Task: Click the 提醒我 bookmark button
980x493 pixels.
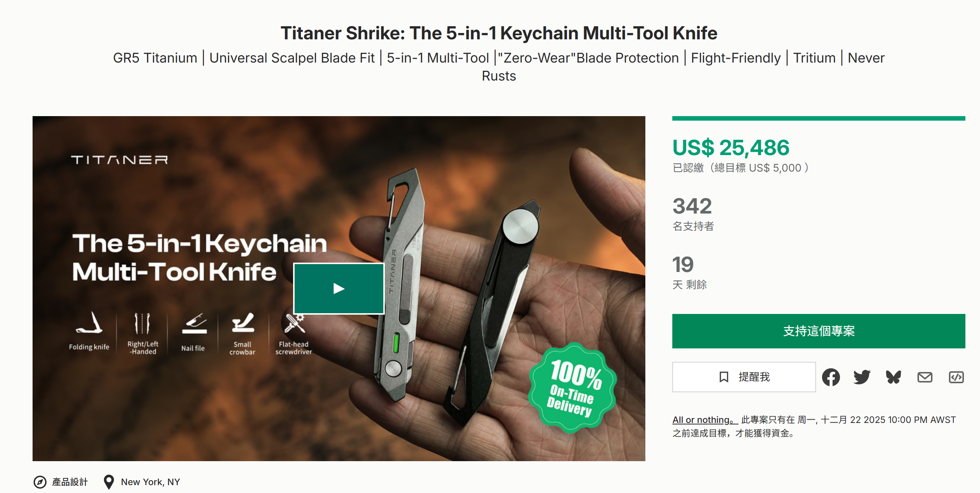Action: coord(744,377)
